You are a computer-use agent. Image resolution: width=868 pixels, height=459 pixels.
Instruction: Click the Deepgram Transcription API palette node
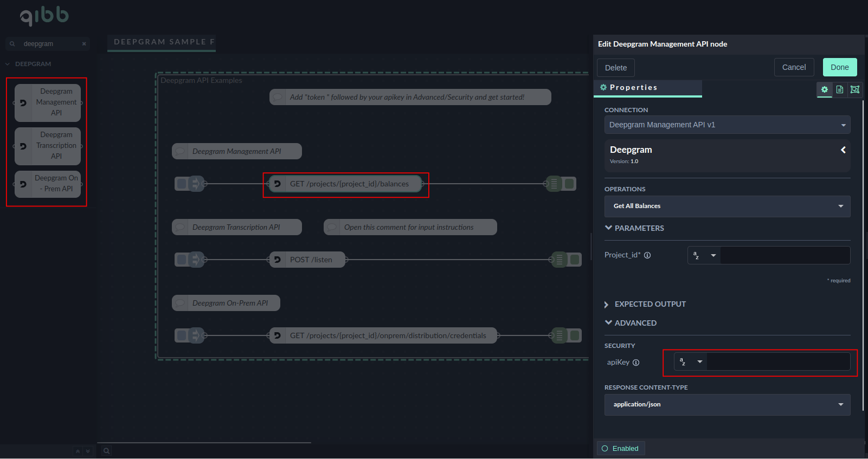click(48, 146)
